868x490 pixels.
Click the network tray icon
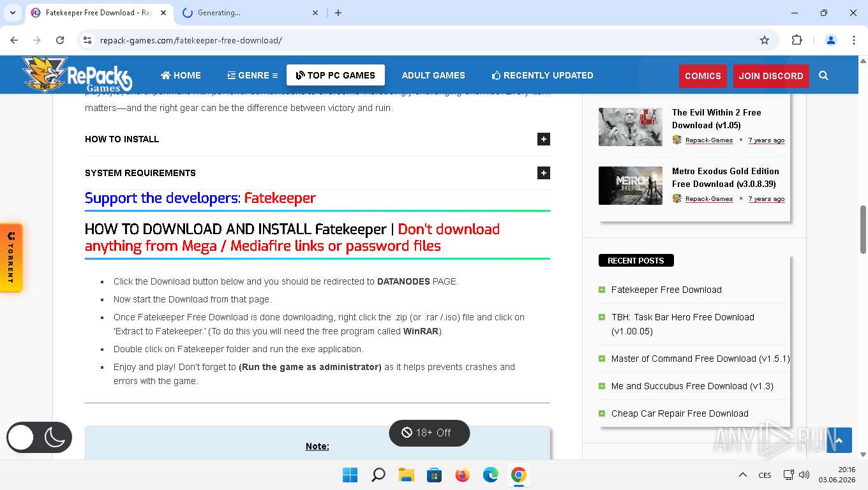[x=789, y=475]
